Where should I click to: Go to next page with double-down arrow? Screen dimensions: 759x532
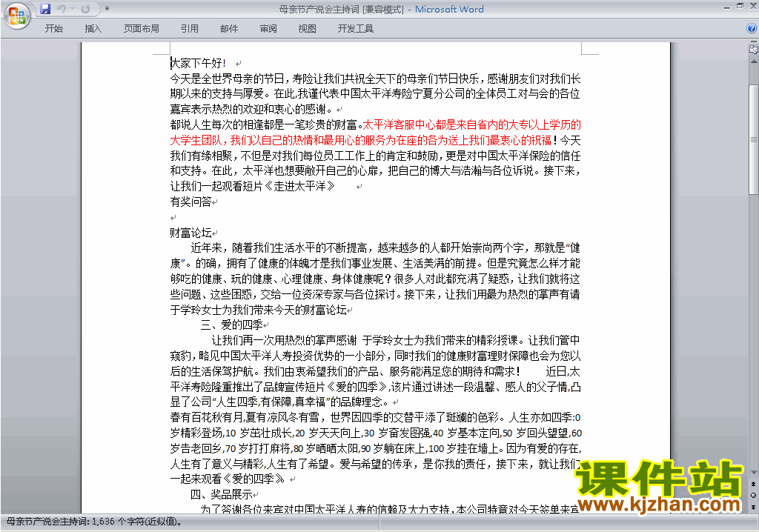pyautogui.click(x=753, y=507)
